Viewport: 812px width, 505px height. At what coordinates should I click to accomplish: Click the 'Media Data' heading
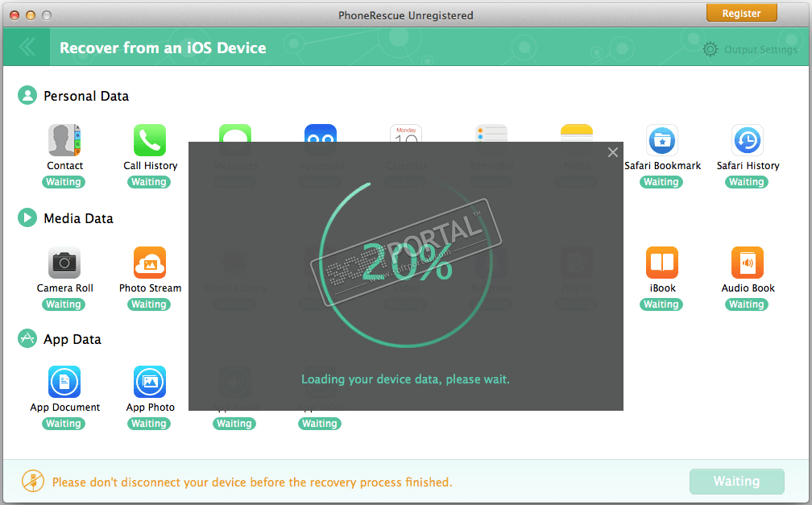click(x=78, y=218)
